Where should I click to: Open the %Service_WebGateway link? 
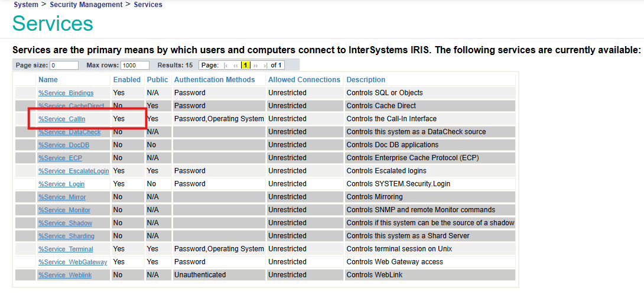(x=73, y=262)
